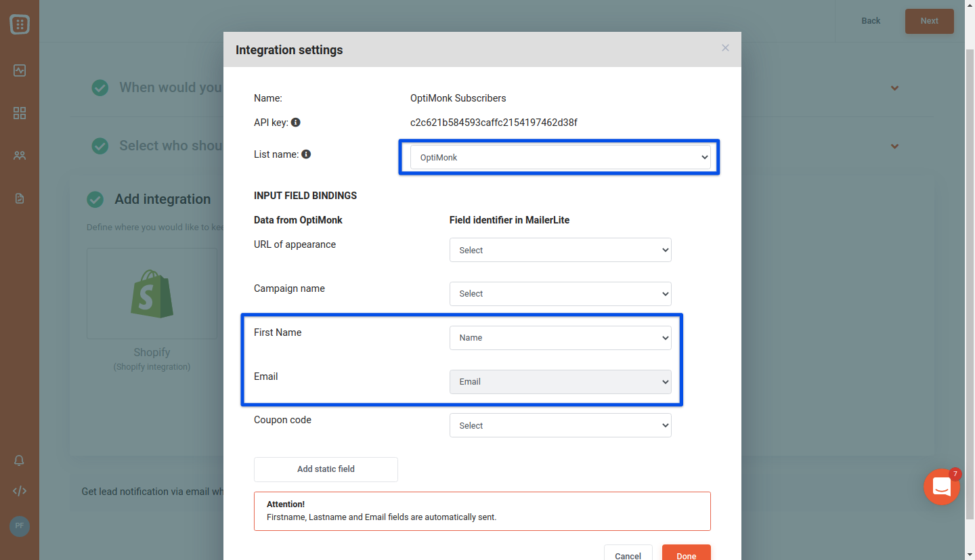The image size is (975, 560).
Task: Open the campaigns grid icon in sidebar
Action: point(20,113)
